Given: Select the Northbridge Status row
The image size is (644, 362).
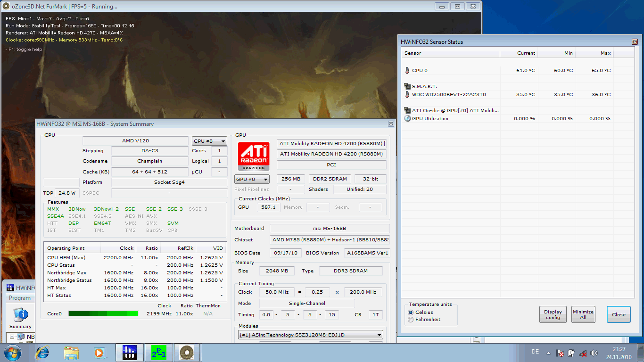Looking at the screenshot, I should 135,280.
